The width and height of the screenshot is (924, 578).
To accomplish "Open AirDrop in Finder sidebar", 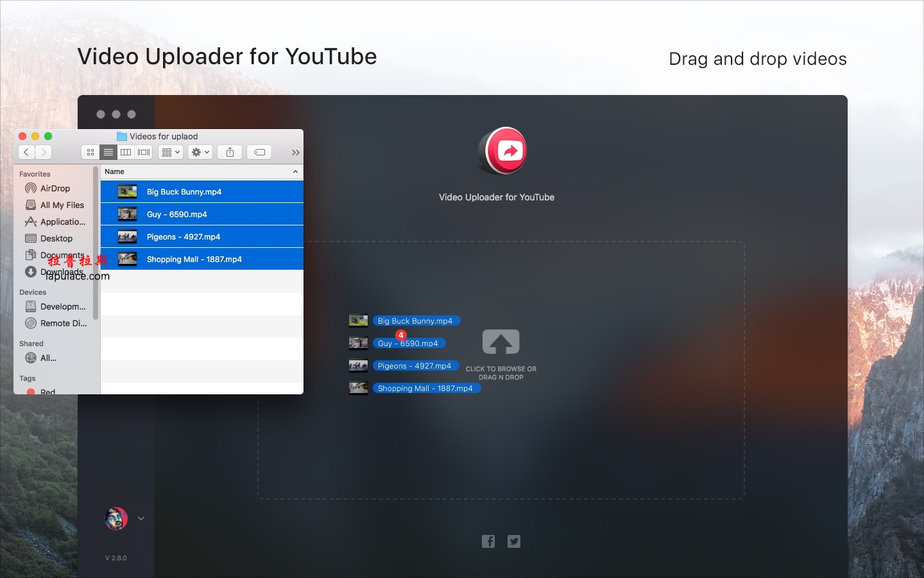I will tap(55, 188).
